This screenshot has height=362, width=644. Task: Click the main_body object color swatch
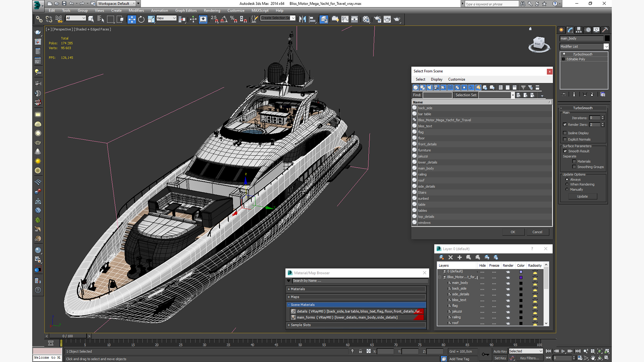click(x=607, y=38)
